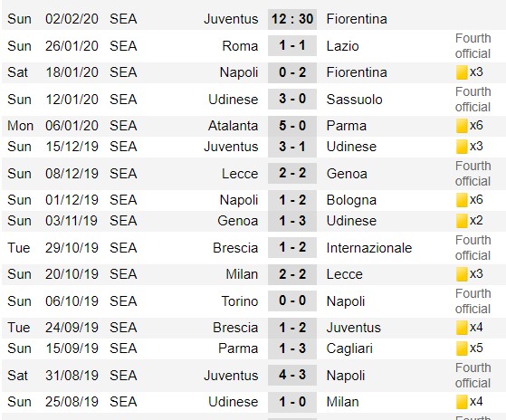Open the 12 : 30 Juventus–Fiorentina match
This screenshot has width=506, height=420.
[292, 19]
